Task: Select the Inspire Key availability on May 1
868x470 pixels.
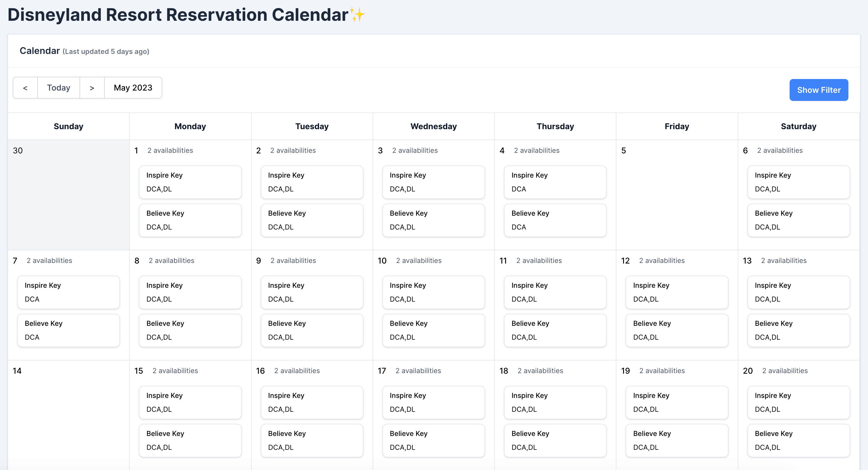Action: [190, 182]
